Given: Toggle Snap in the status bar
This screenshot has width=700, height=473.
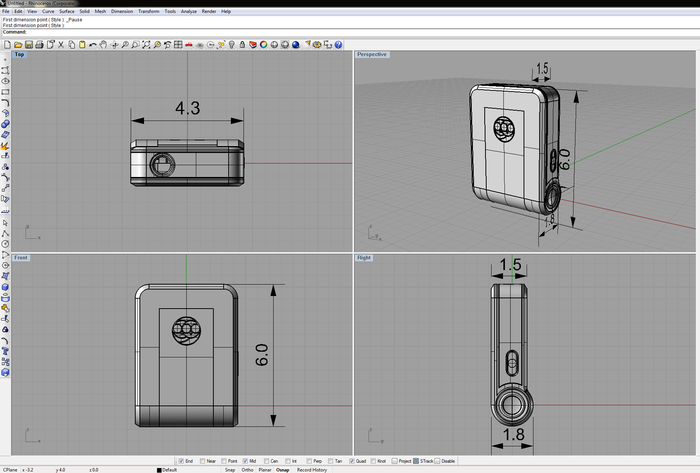Looking at the screenshot, I should 230,470.
